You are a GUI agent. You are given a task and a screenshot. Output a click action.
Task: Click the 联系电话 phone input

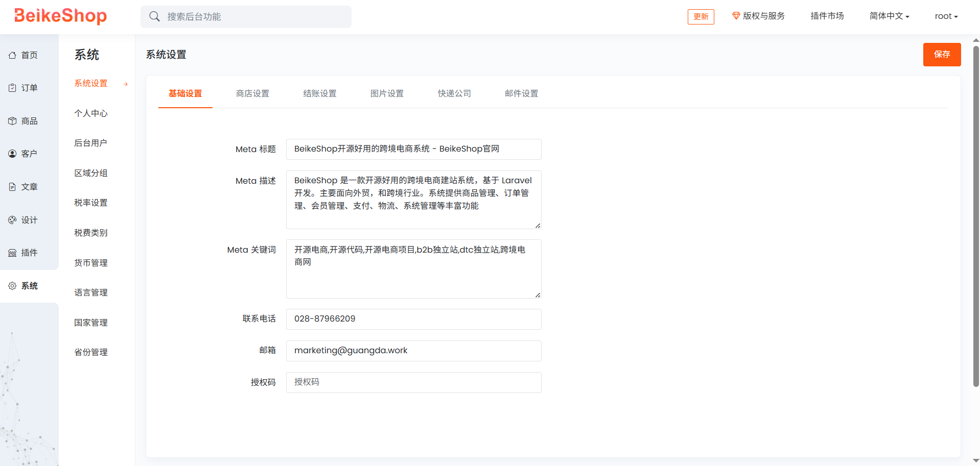(413, 319)
